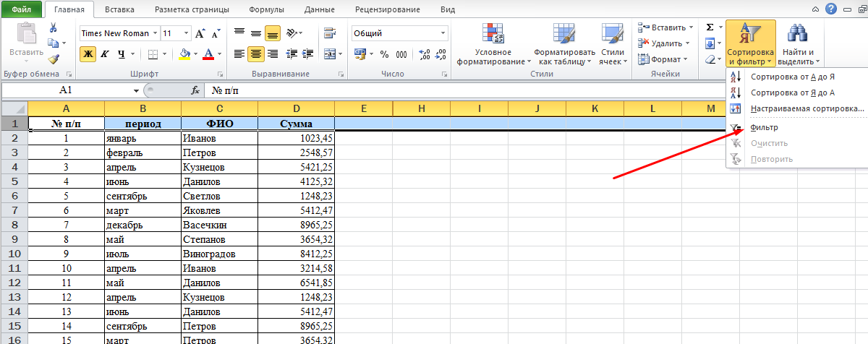Toggle italic К formatting
868x344 pixels.
click(104, 54)
